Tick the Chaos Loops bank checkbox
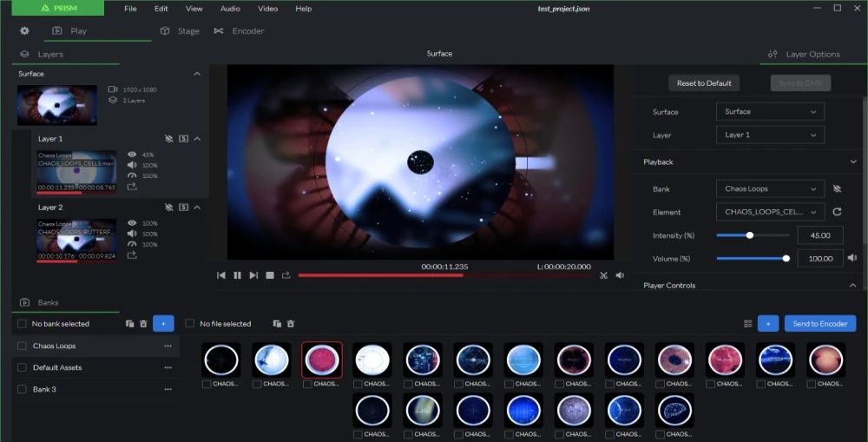The width and height of the screenshot is (868, 442). click(x=23, y=346)
